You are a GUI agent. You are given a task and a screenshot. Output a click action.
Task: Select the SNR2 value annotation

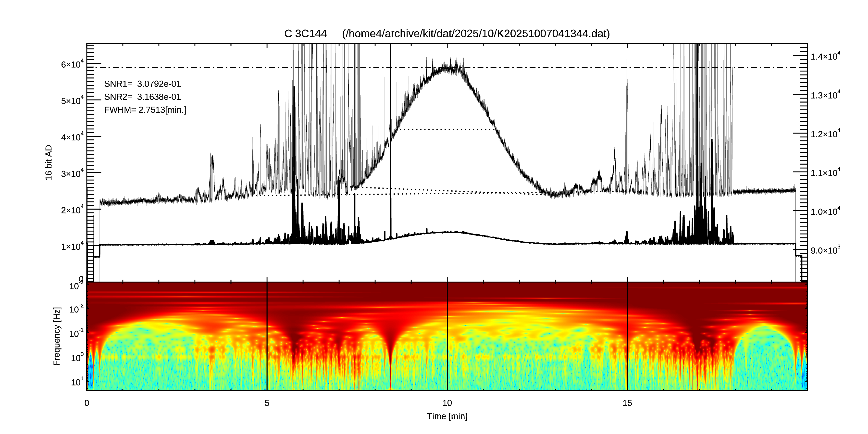(x=142, y=97)
